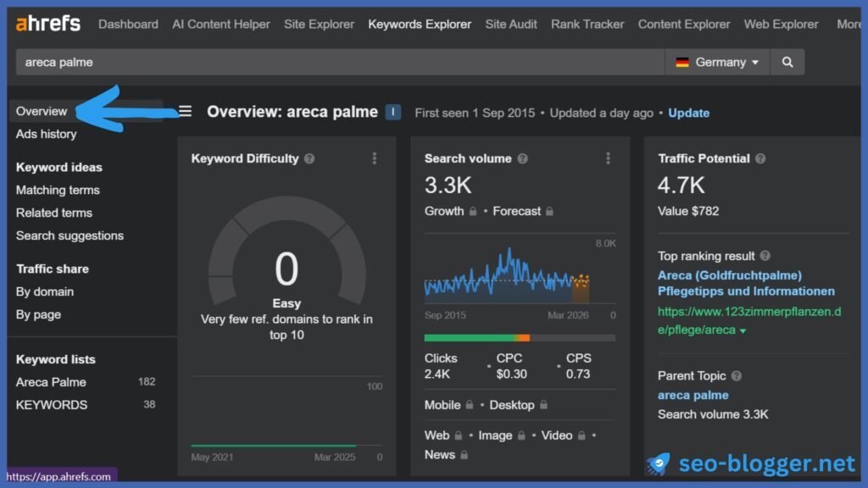Open Keyword Difficulty three-dot options menu
The height and width of the screenshot is (488, 868).
[375, 158]
